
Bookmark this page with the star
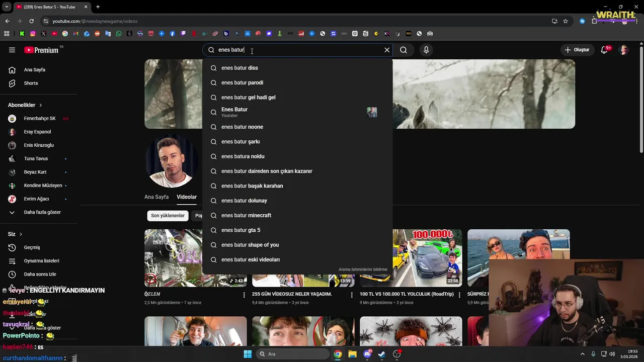click(x=566, y=21)
